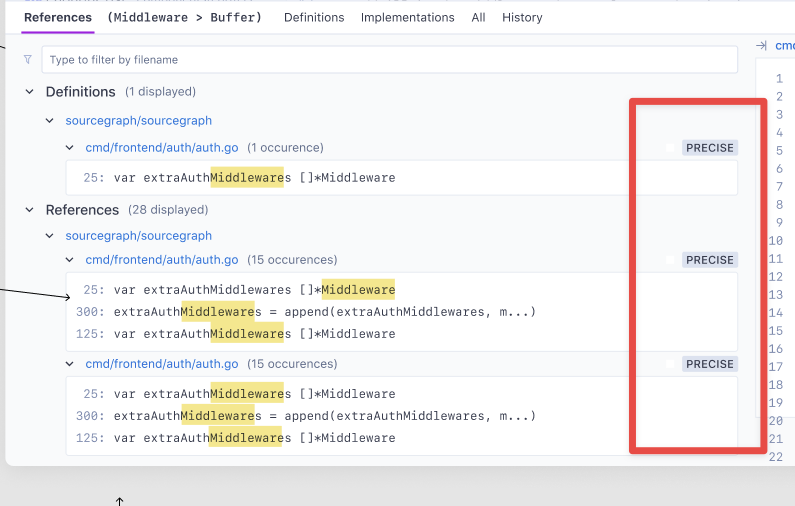Viewport: 795px width, 506px height.
Task: Switch to the References tab
Action: tap(58, 17)
